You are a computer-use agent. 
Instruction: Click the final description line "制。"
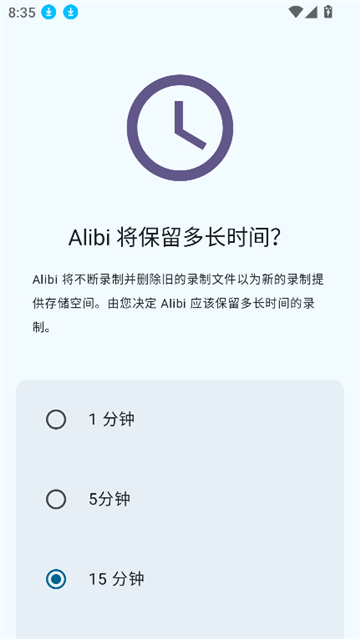[x=42, y=328]
